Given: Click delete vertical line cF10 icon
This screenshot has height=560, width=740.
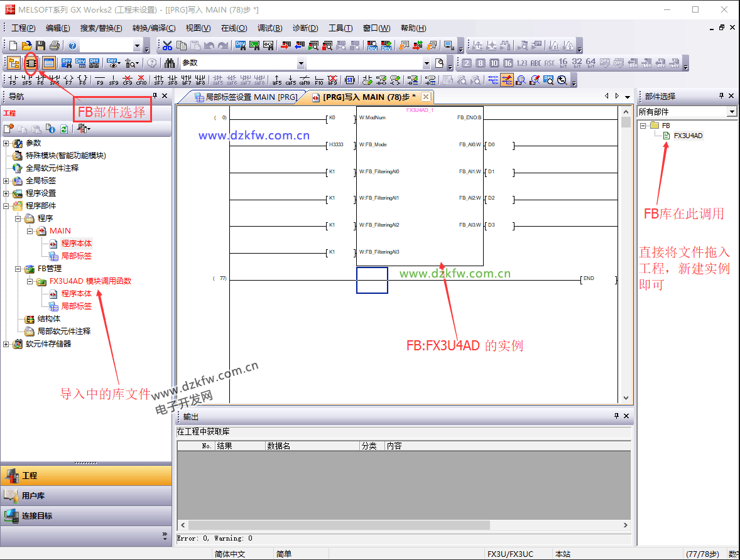Looking at the screenshot, I should (141, 80).
